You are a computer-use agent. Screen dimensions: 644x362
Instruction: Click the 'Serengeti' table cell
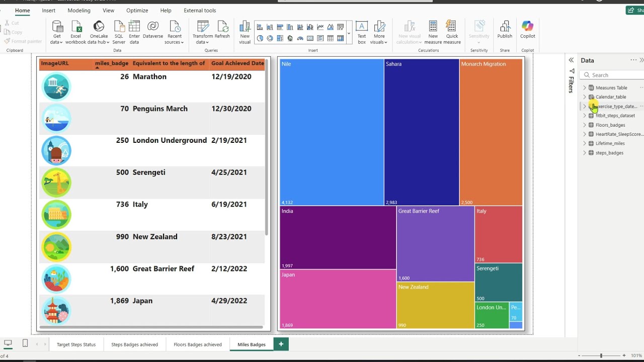pos(149,172)
